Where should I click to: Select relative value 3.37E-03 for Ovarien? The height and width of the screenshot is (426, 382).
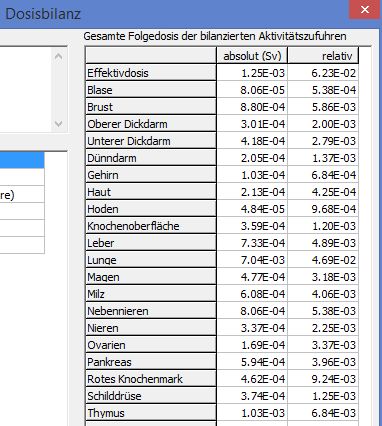pyautogui.click(x=323, y=345)
